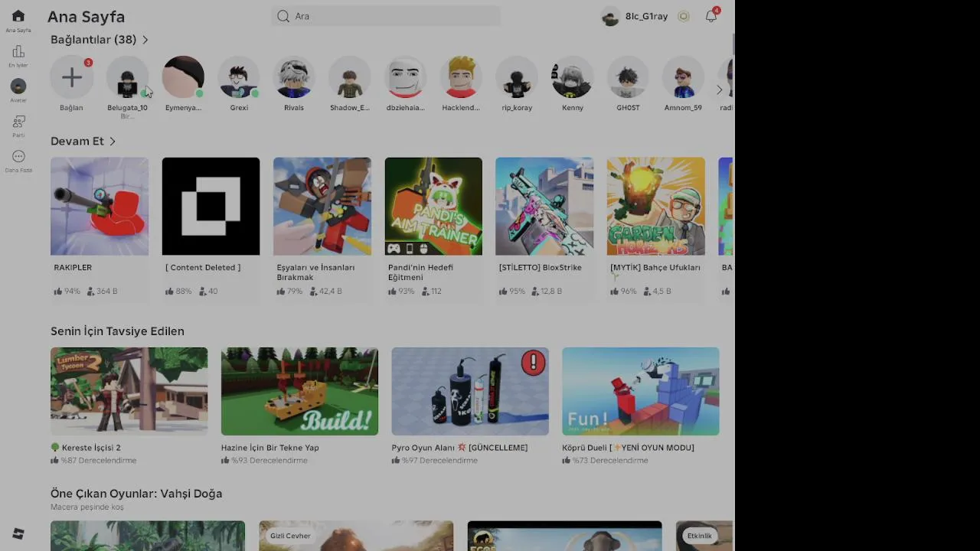Screen dimensions: 980x551
Task: Click the %97 Derecelendirme rating text
Action: tap(439, 461)
